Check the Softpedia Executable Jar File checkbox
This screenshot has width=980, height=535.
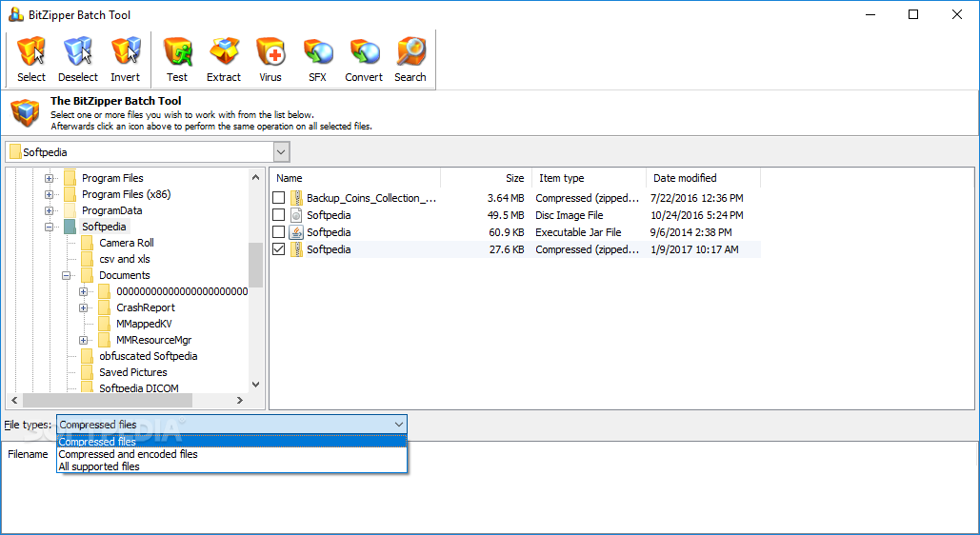click(279, 232)
